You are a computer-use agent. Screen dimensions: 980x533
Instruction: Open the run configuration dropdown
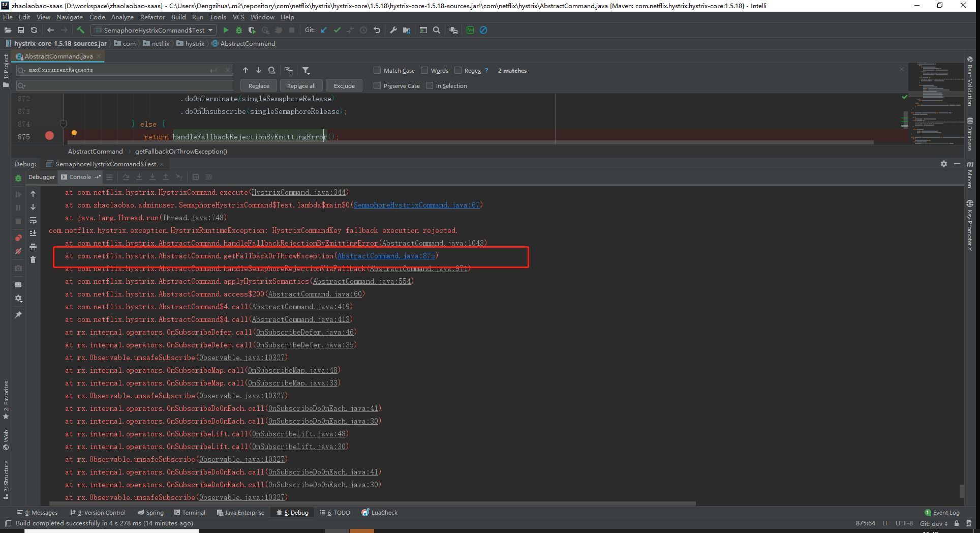[x=210, y=30]
